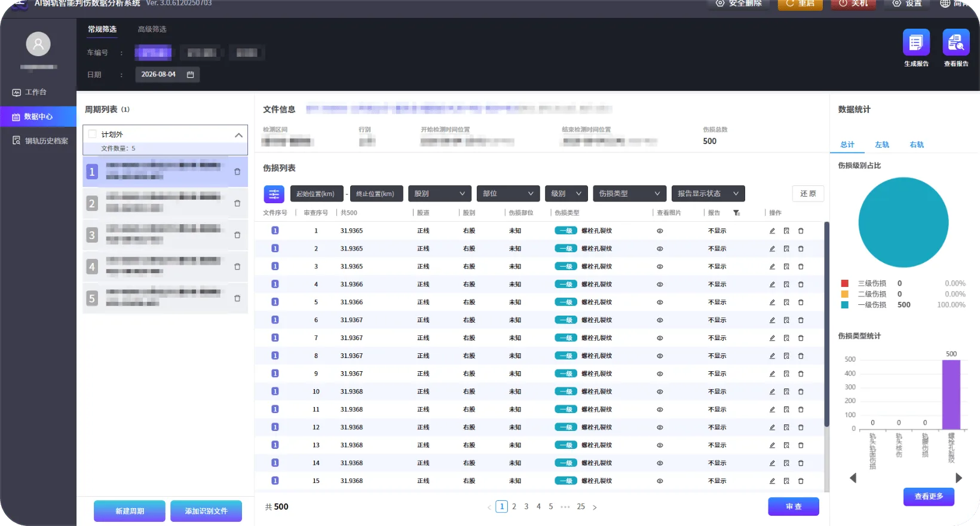Image resolution: width=980 pixels, height=526 pixels.
Task: Click the filter funnel icon in 报告 column
Action: click(x=736, y=213)
